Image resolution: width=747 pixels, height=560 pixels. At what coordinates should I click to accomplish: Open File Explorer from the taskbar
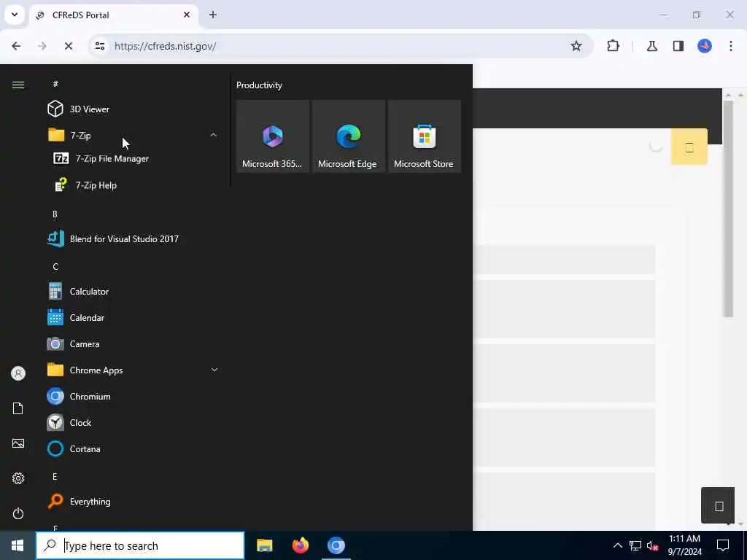pyautogui.click(x=264, y=545)
